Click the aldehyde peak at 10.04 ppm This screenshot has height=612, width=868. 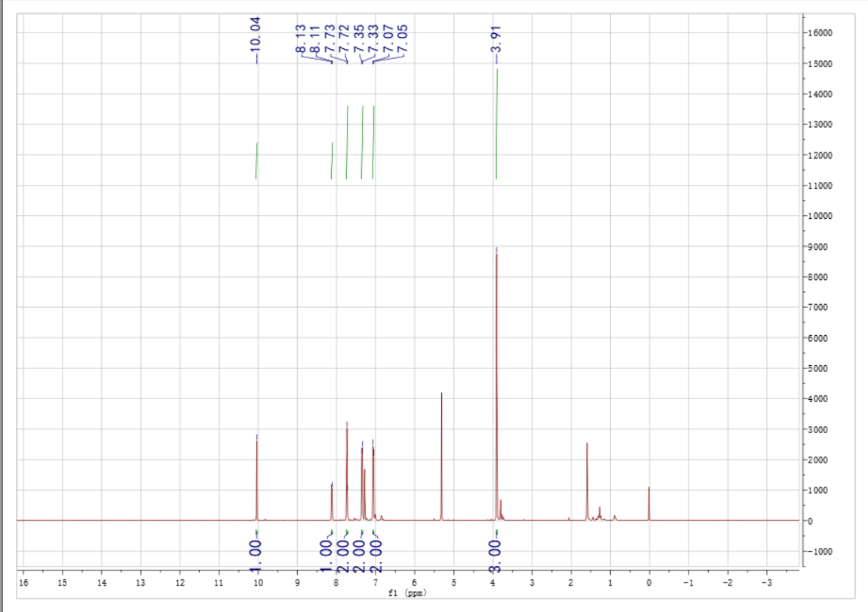(257, 479)
